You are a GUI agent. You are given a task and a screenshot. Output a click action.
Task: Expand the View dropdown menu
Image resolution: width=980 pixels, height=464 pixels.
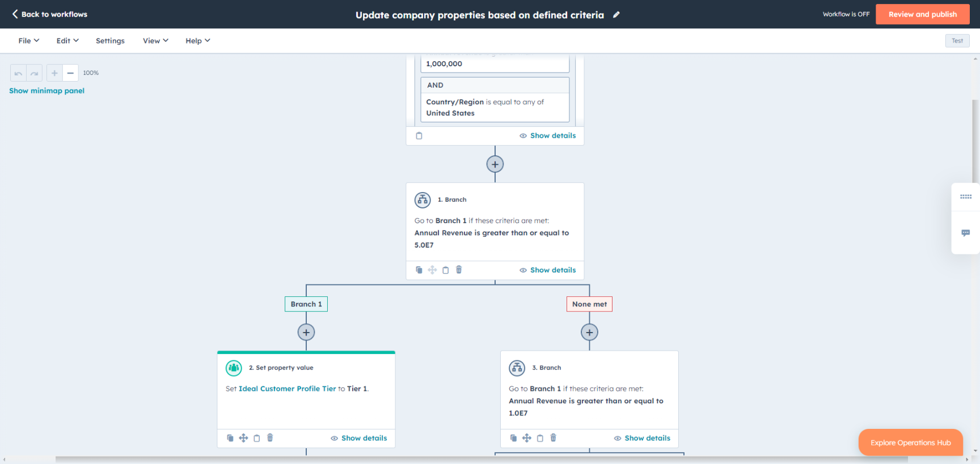pyautogui.click(x=155, y=41)
